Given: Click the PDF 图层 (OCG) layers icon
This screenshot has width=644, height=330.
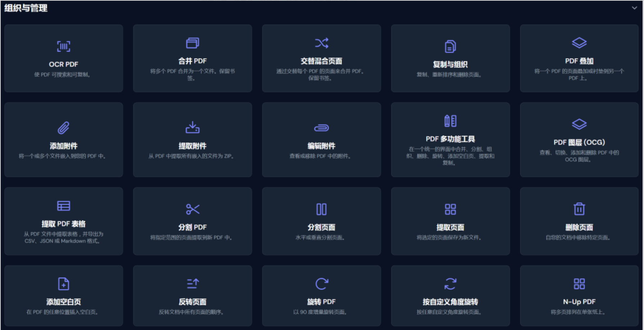Looking at the screenshot, I should click(579, 125).
